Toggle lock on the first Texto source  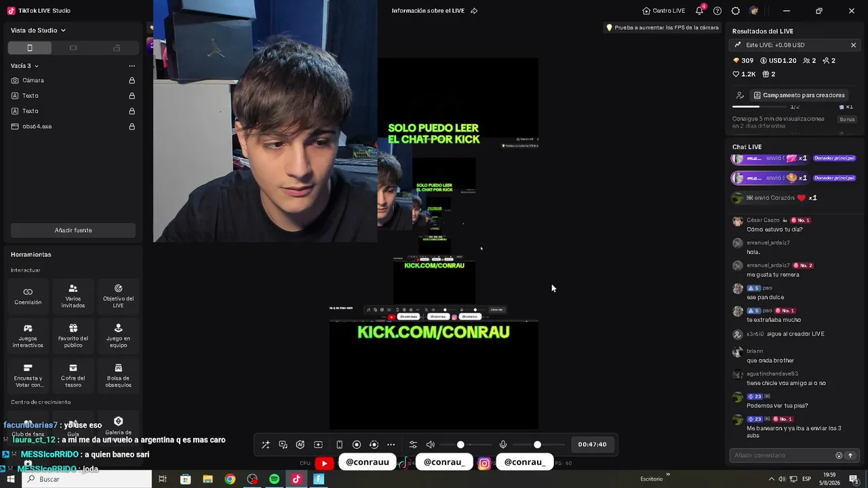(132, 96)
